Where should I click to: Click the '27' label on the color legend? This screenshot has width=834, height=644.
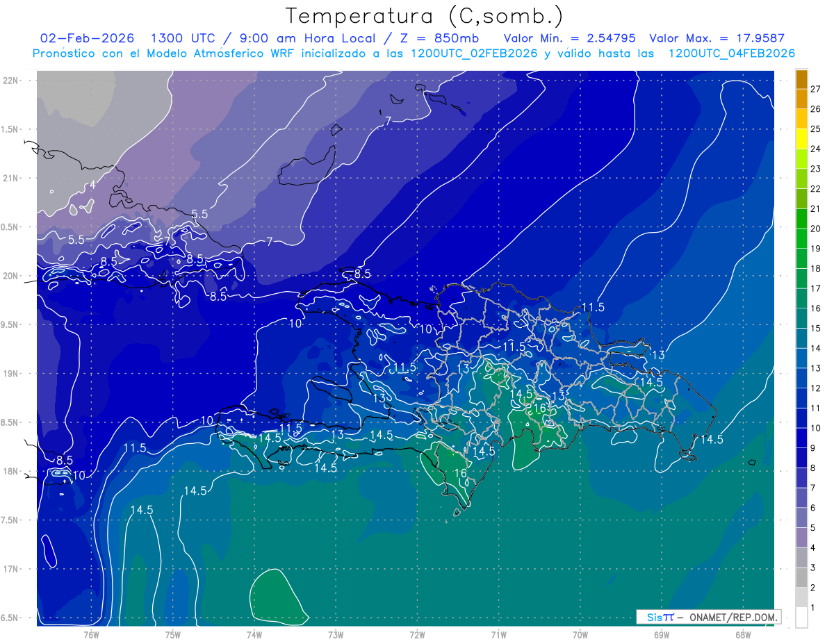[815, 89]
